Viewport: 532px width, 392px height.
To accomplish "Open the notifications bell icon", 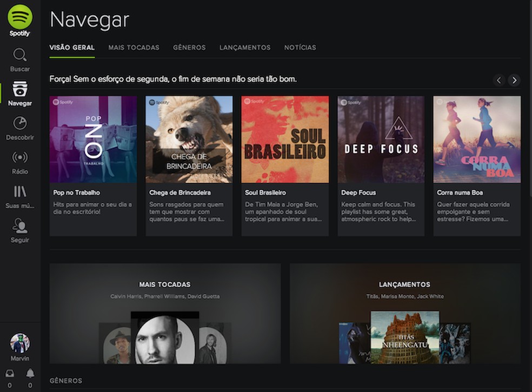I will [30, 373].
